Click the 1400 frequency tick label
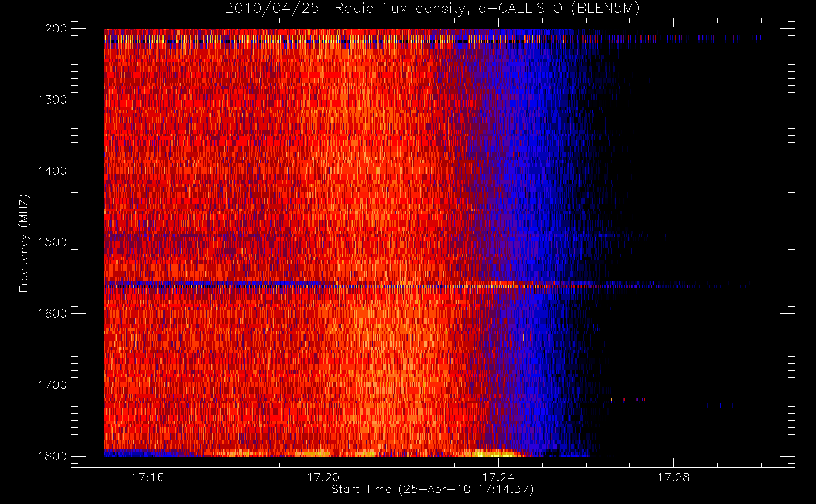The height and width of the screenshot is (504, 816). point(52,171)
